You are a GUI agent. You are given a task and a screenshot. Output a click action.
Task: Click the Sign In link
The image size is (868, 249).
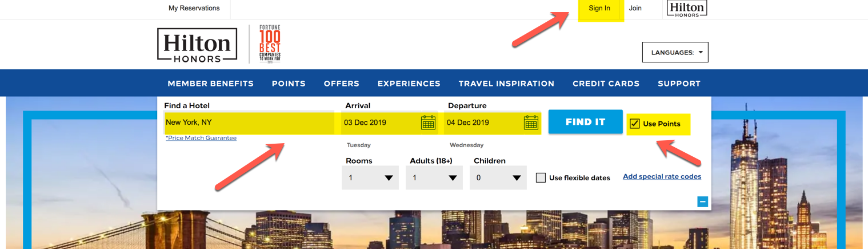click(x=599, y=9)
